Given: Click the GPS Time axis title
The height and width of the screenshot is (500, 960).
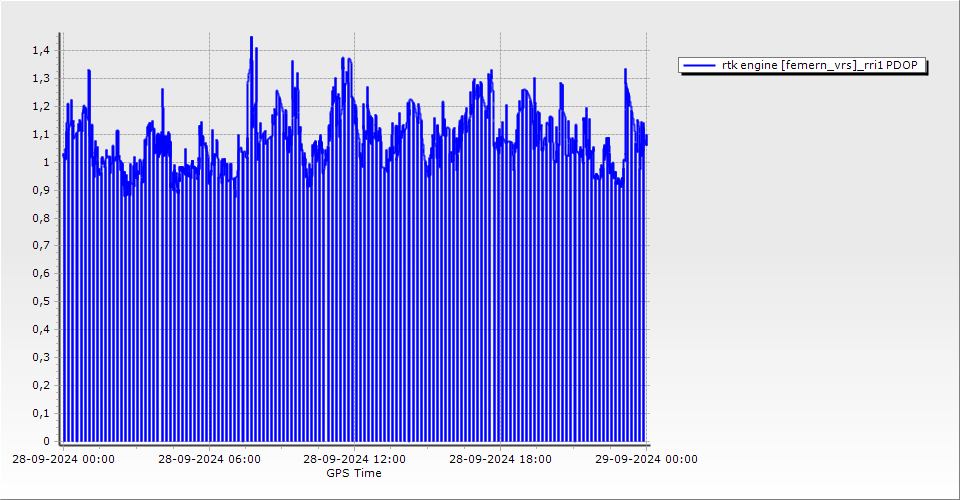Looking at the screenshot, I should (354, 473).
